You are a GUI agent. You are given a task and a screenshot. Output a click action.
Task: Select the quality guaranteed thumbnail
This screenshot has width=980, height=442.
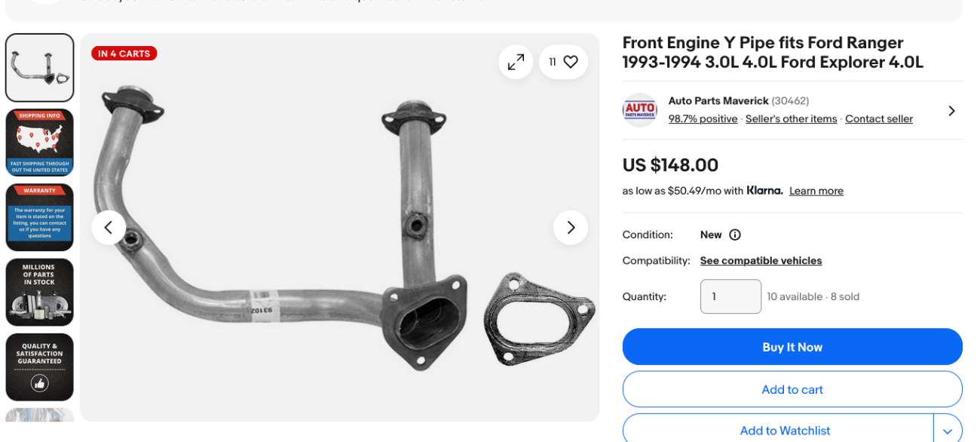[x=39, y=367]
